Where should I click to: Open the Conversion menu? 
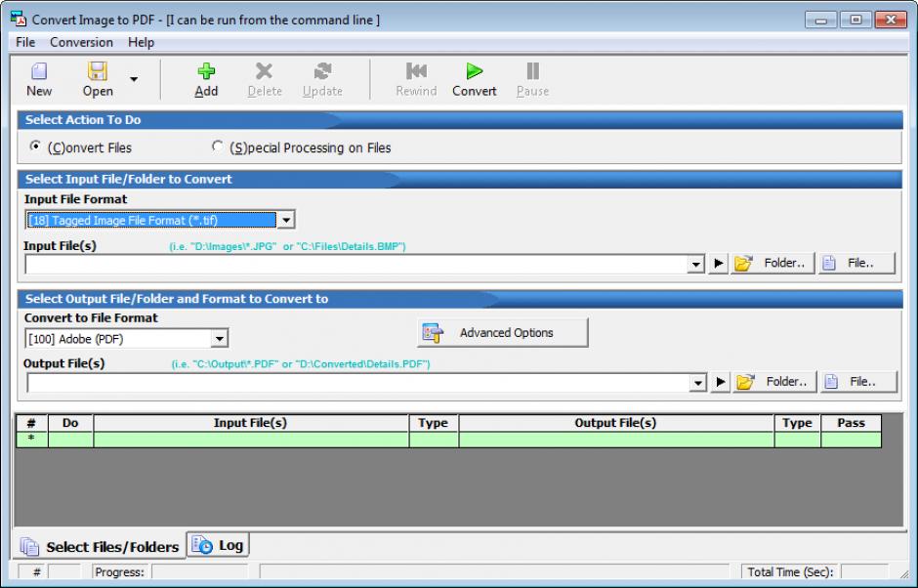[81, 43]
